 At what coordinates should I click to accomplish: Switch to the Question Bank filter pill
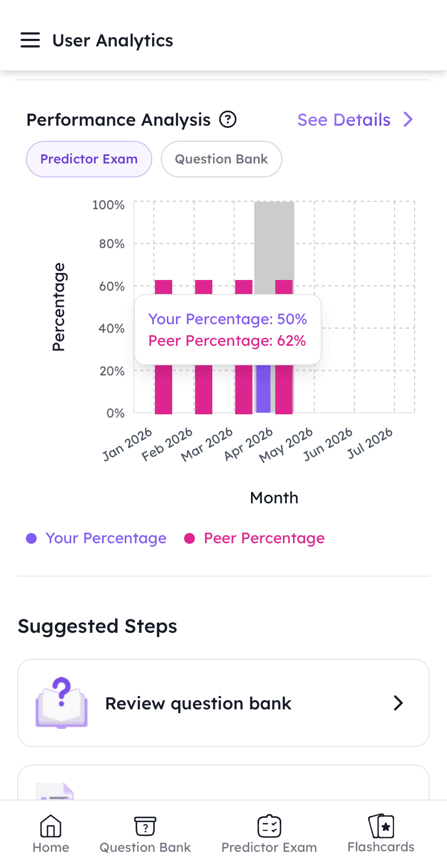[221, 159]
